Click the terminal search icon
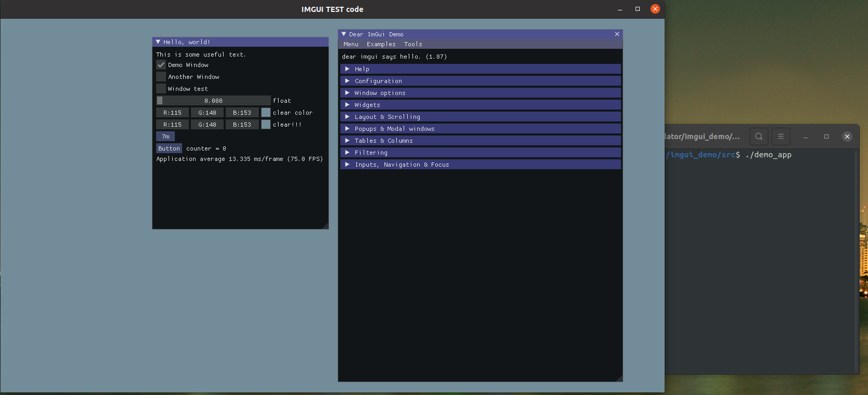The height and width of the screenshot is (395, 868). click(x=759, y=137)
